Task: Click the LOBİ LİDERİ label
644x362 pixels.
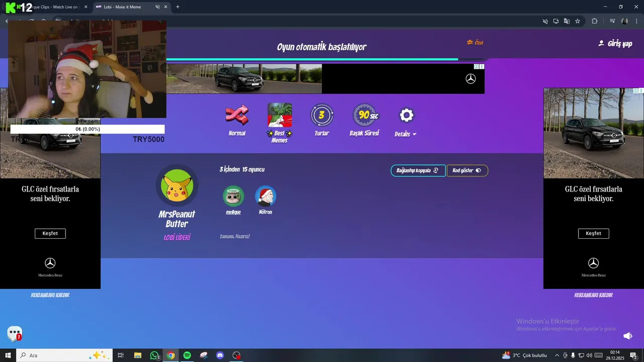Action: [177, 237]
